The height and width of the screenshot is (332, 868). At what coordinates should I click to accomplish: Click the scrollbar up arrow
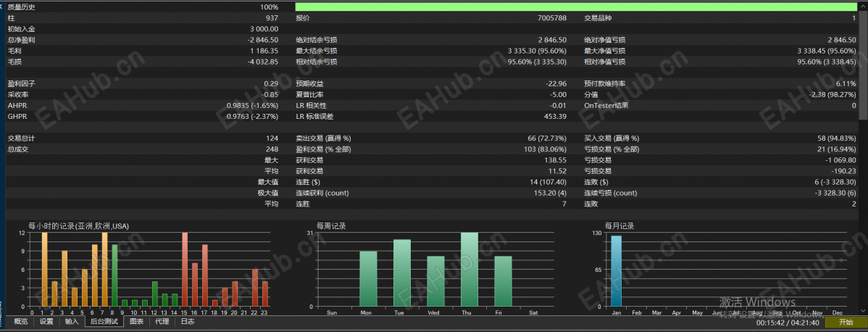click(x=864, y=6)
